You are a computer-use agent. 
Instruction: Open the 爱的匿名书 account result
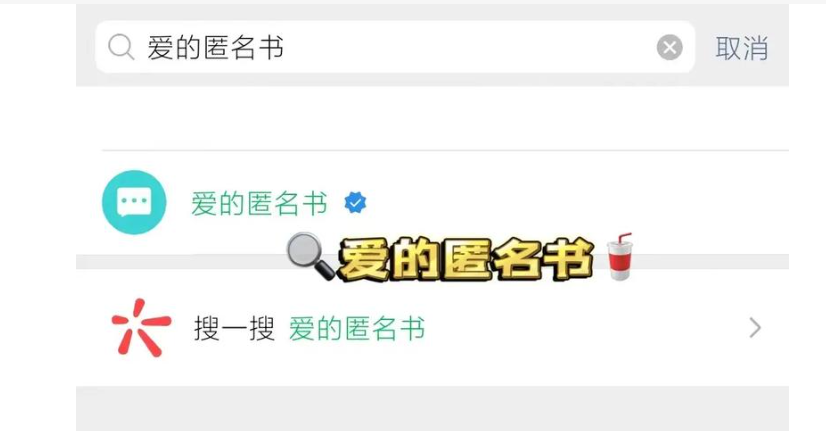click(x=432, y=203)
